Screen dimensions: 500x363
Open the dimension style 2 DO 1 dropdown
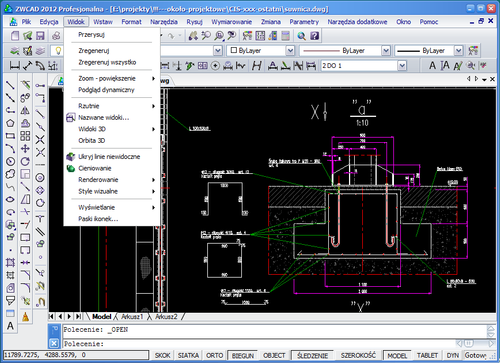[x=402, y=66]
